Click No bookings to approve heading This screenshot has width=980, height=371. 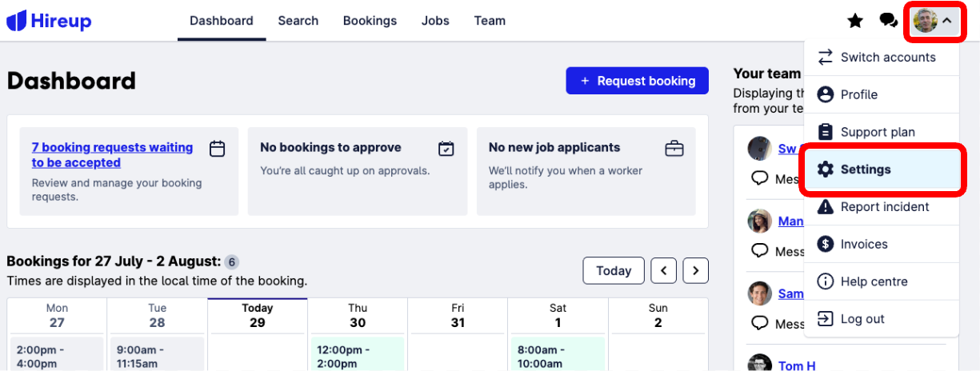[330, 148]
